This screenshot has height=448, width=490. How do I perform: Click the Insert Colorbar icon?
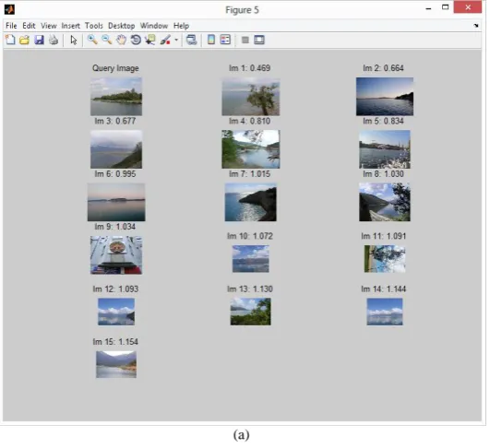211,40
